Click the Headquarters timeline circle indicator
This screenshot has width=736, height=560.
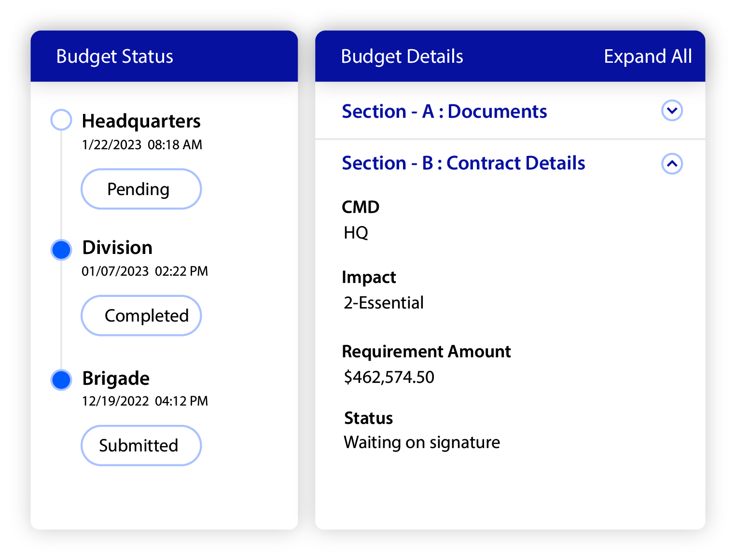tap(61, 119)
